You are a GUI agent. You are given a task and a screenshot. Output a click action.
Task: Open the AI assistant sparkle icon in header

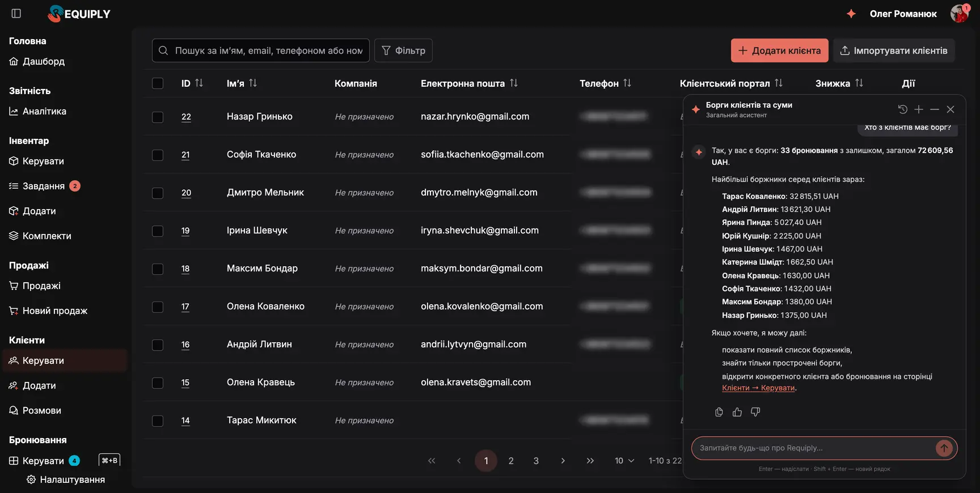click(851, 14)
